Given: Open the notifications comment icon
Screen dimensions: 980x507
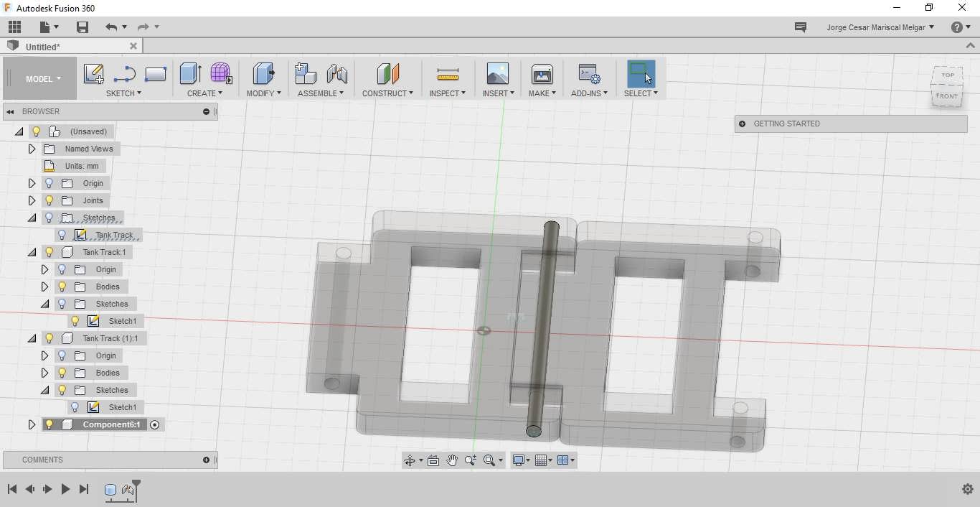Looking at the screenshot, I should [x=801, y=27].
